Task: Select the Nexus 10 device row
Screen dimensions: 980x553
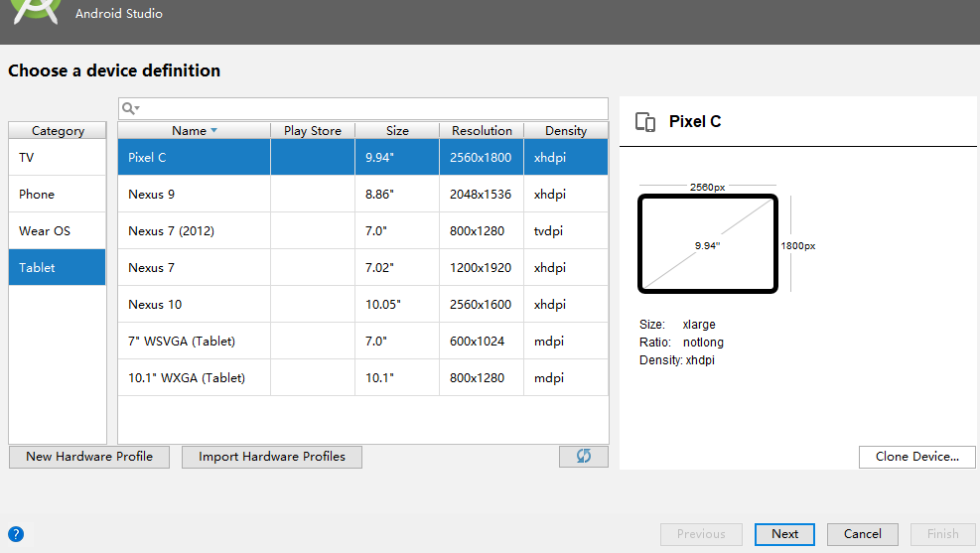Action: point(362,305)
